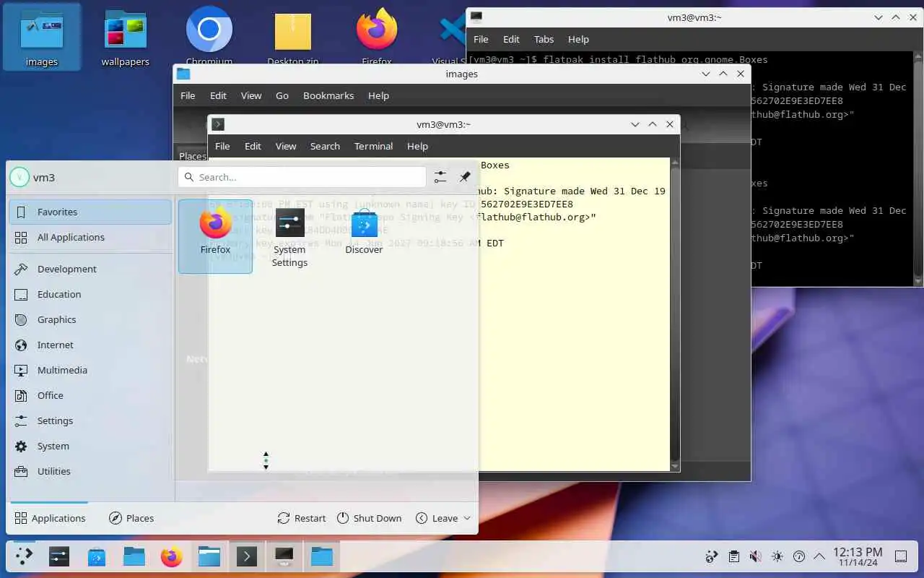Open the Development category
Viewport: 924px width, 578px height.
click(90, 269)
